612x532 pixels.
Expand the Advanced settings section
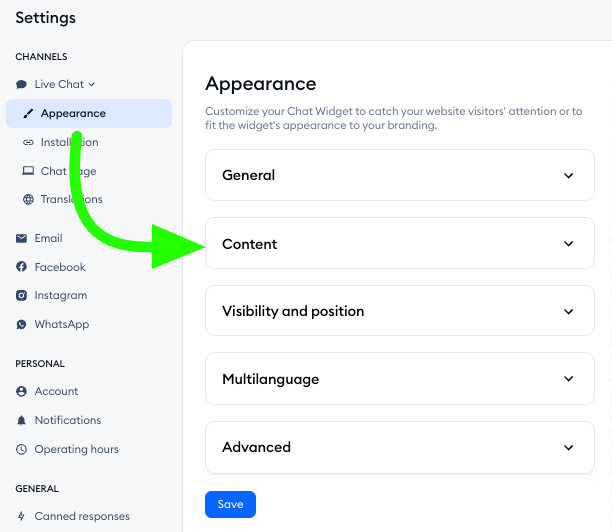pyautogui.click(x=399, y=447)
